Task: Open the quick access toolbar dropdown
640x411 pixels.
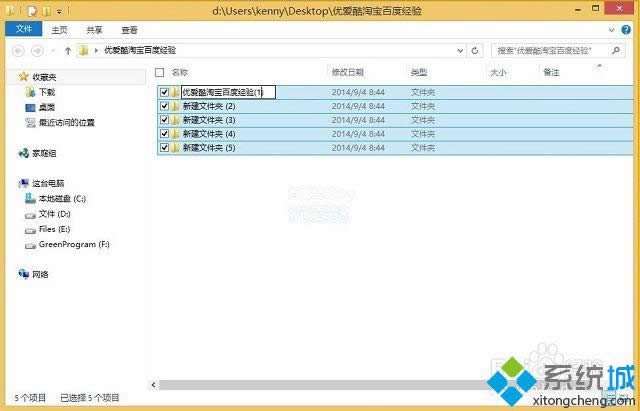Action: click(59, 11)
